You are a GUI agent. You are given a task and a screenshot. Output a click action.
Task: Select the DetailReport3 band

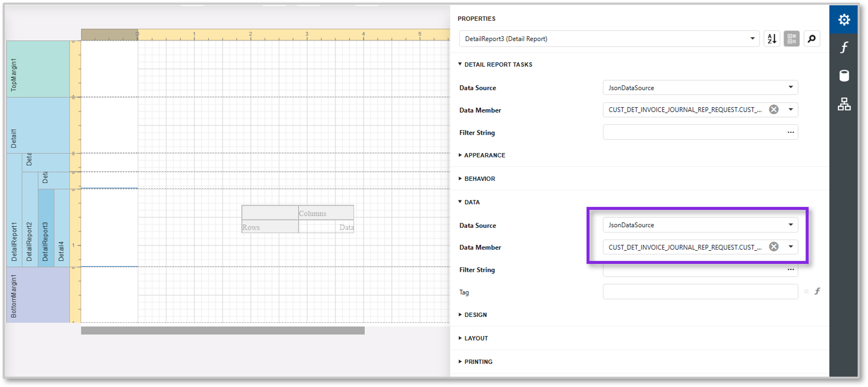click(x=46, y=228)
